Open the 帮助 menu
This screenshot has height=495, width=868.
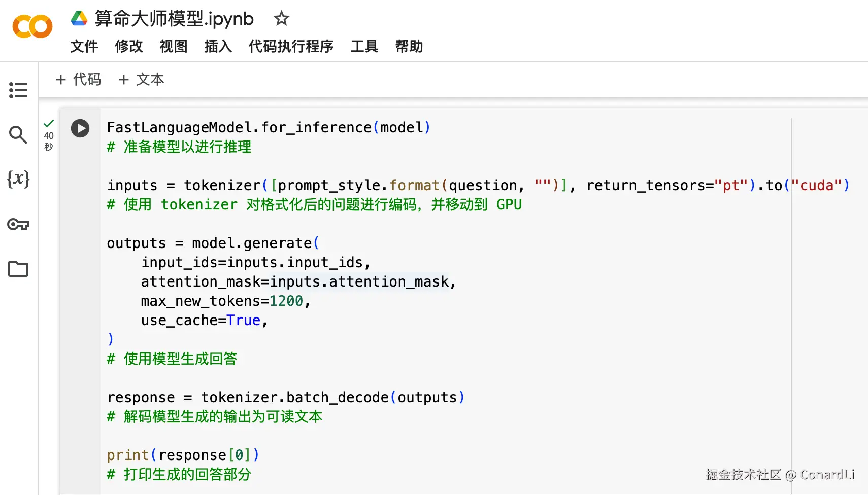(x=409, y=46)
